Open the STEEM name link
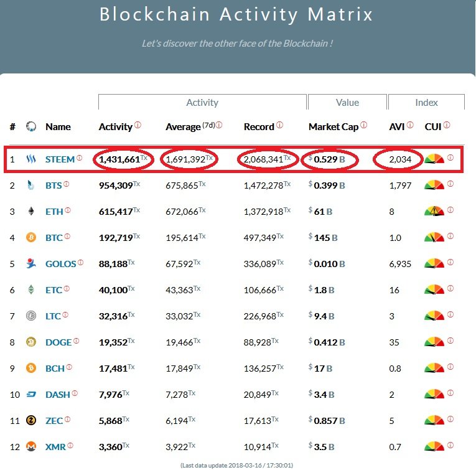The image size is (476, 470). pyautogui.click(x=60, y=159)
